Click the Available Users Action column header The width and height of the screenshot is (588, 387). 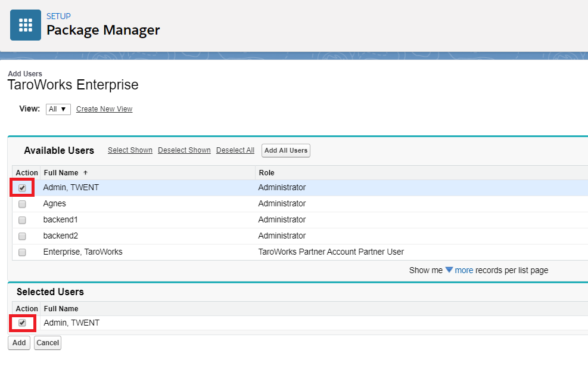pyautogui.click(x=27, y=173)
